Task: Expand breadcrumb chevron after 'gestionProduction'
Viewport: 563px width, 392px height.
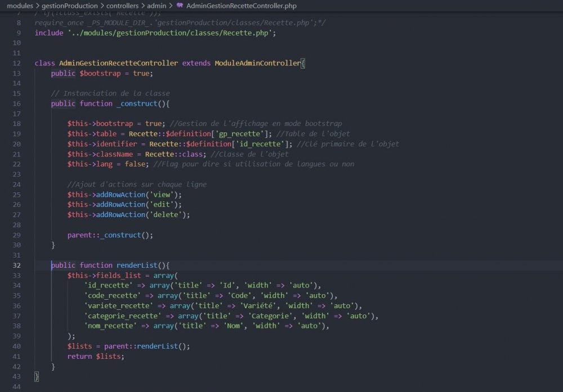Action: pos(102,6)
